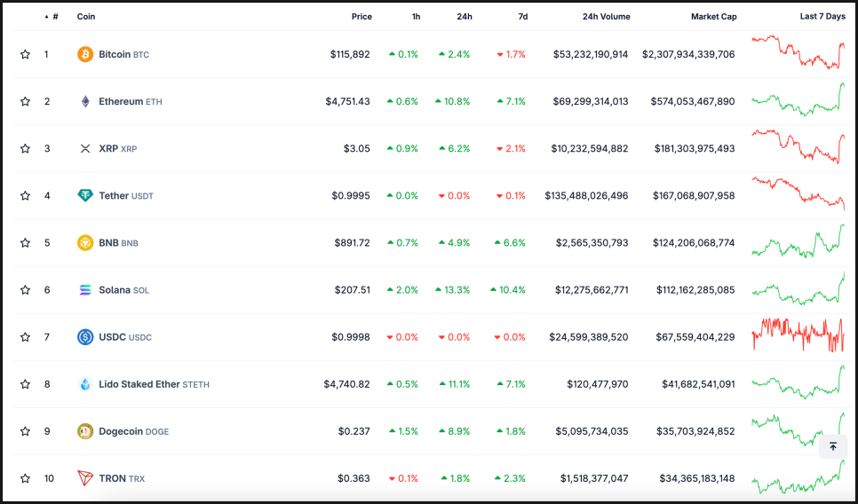The height and width of the screenshot is (504, 858).
Task: Click USDC volume $24,599,389,520
Action: click(589, 336)
